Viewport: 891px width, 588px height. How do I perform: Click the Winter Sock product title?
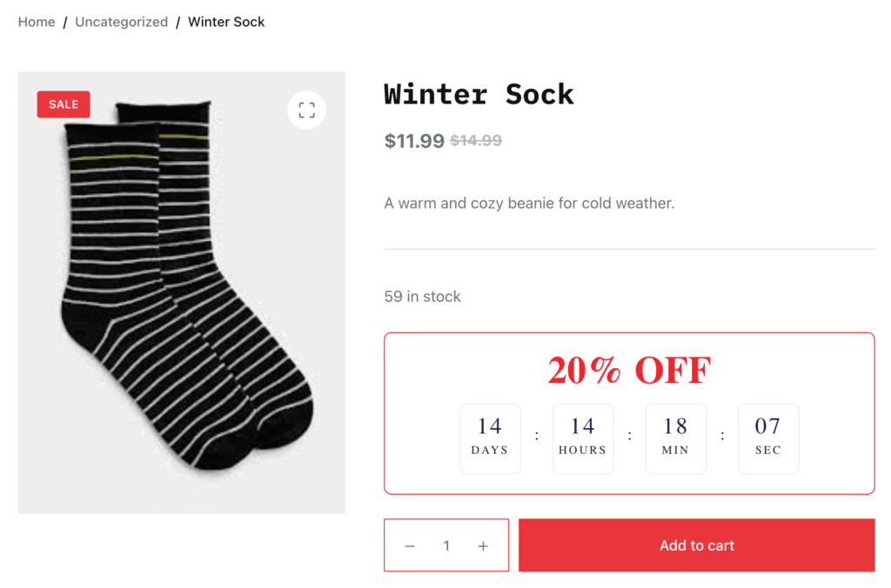click(479, 94)
